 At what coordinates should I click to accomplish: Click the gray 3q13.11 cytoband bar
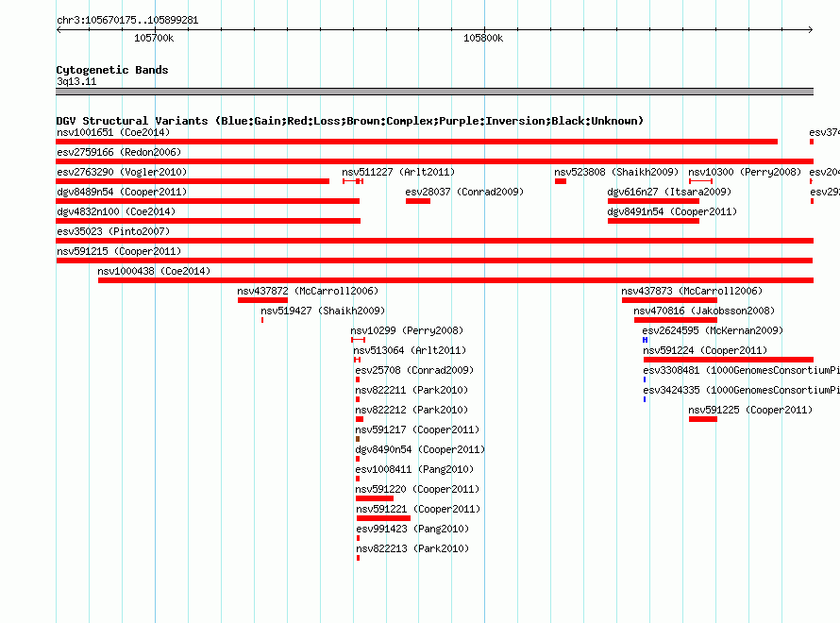click(x=434, y=92)
